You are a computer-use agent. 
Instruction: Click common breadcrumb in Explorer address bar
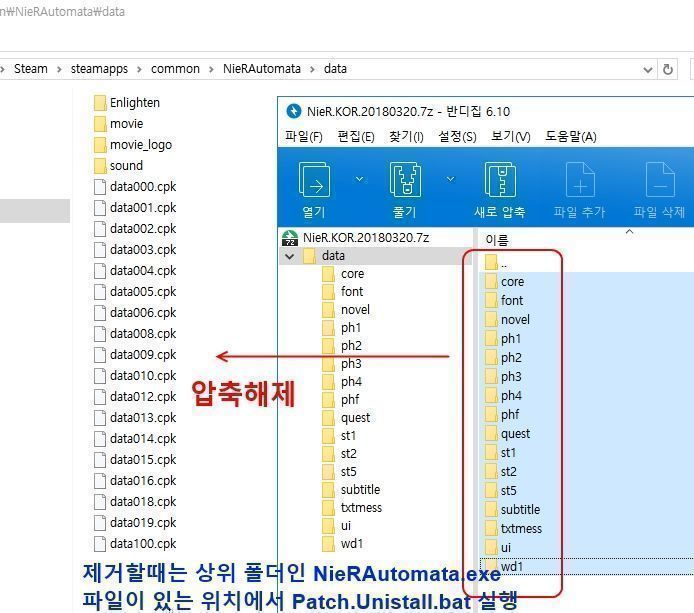point(175,69)
